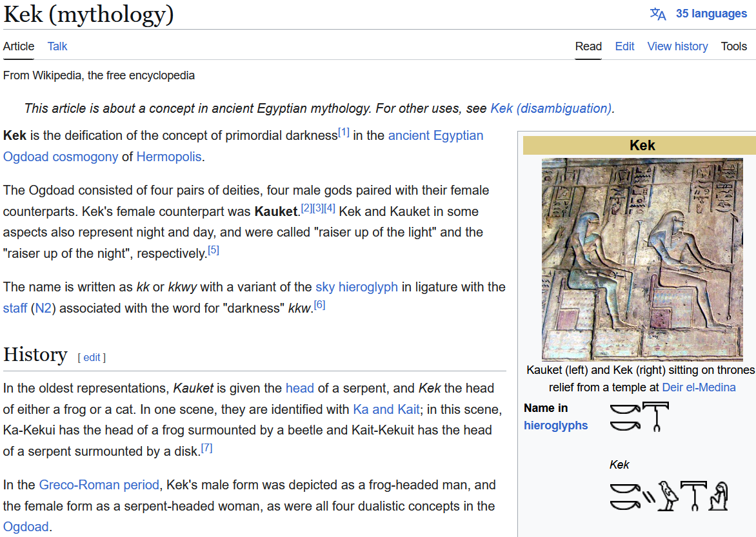Open the Talk tab
Screen dimensions: 756x537
(x=57, y=46)
